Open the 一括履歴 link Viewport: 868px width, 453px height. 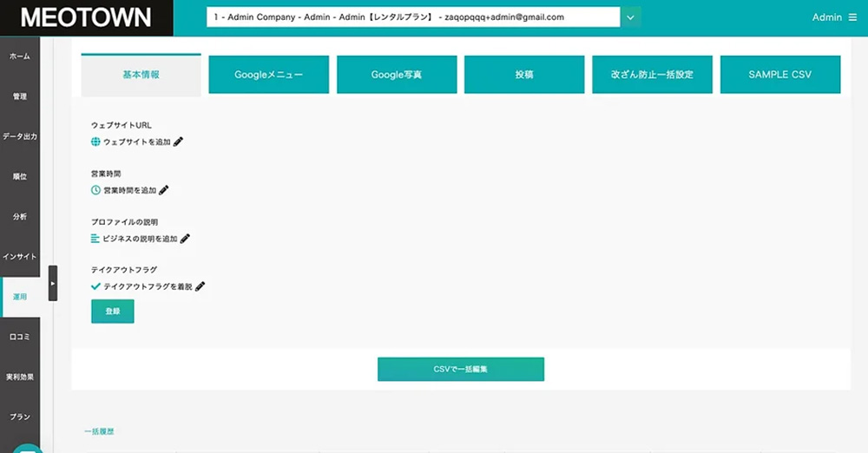point(99,431)
